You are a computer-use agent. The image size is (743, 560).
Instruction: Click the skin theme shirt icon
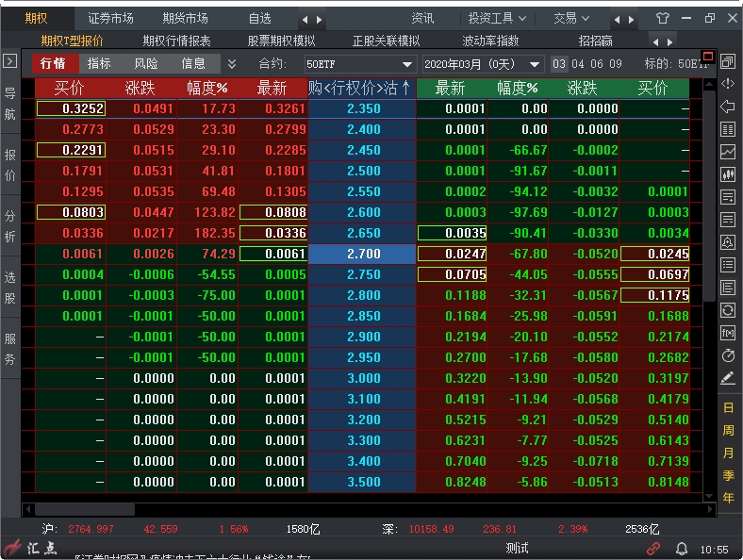tap(662, 18)
